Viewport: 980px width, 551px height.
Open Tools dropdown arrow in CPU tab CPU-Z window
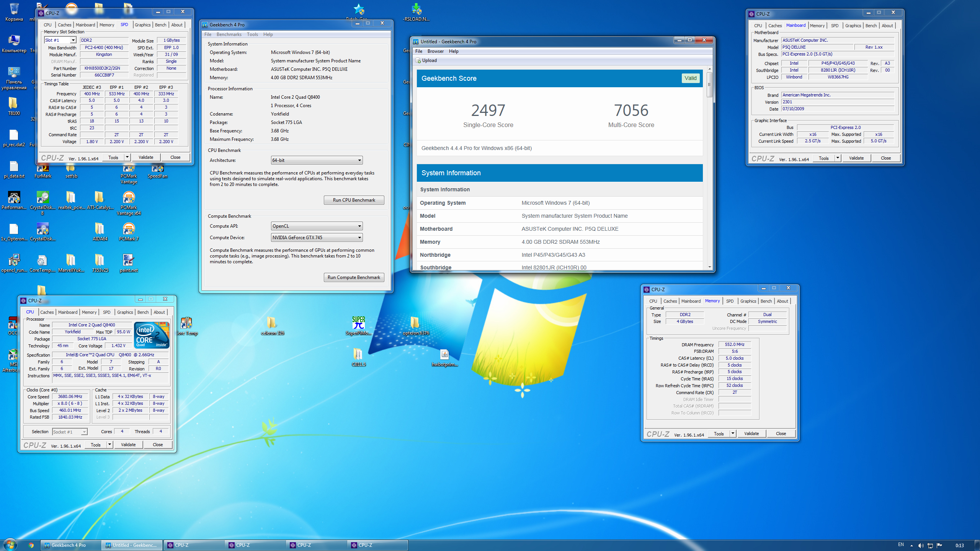[109, 445]
